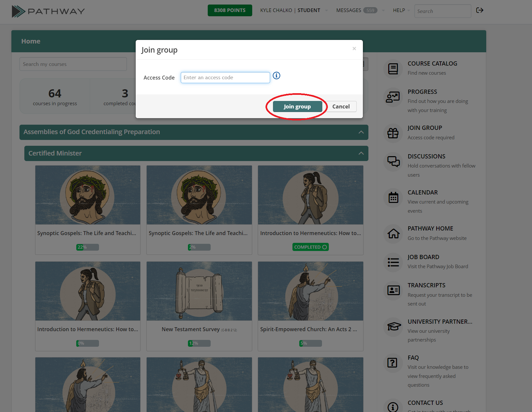
Task: Click the New Testament Survey title
Action: point(191,329)
